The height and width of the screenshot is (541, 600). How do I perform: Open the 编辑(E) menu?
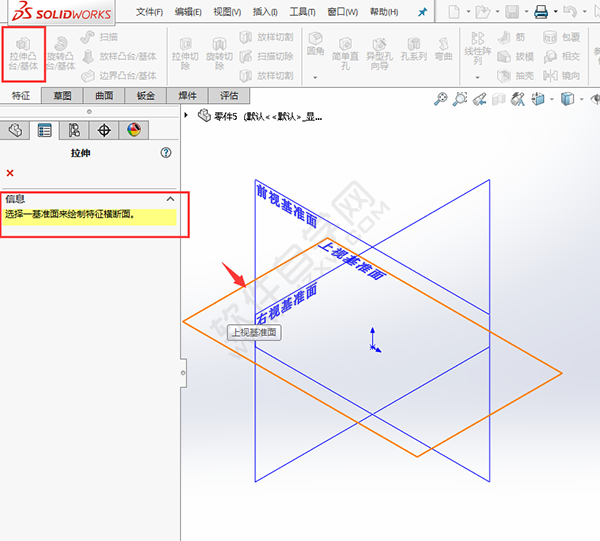188,12
